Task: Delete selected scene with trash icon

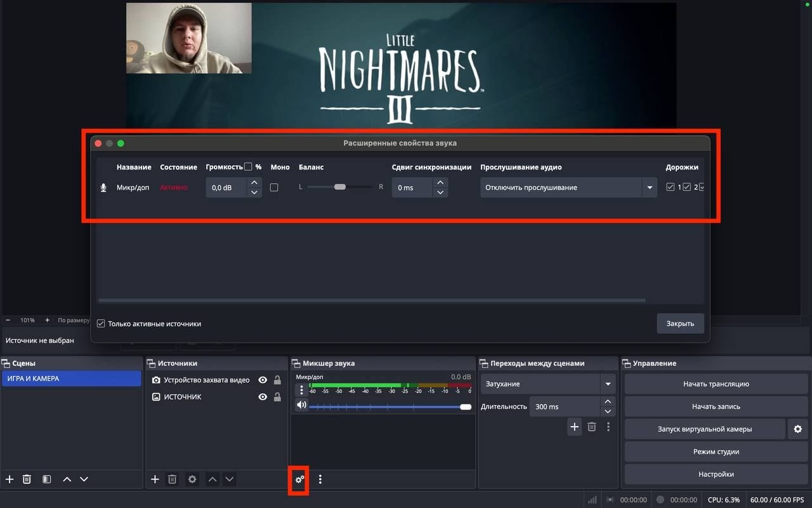Action: (27, 479)
